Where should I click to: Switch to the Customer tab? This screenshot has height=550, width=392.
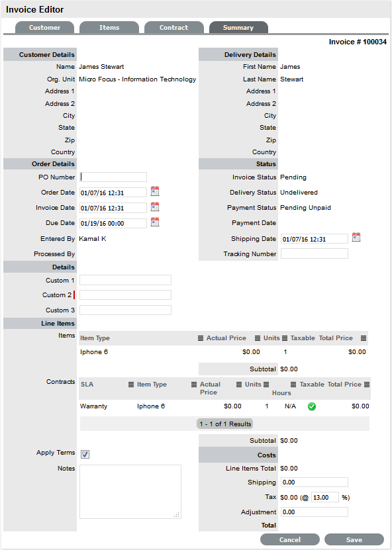click(44, 28)
